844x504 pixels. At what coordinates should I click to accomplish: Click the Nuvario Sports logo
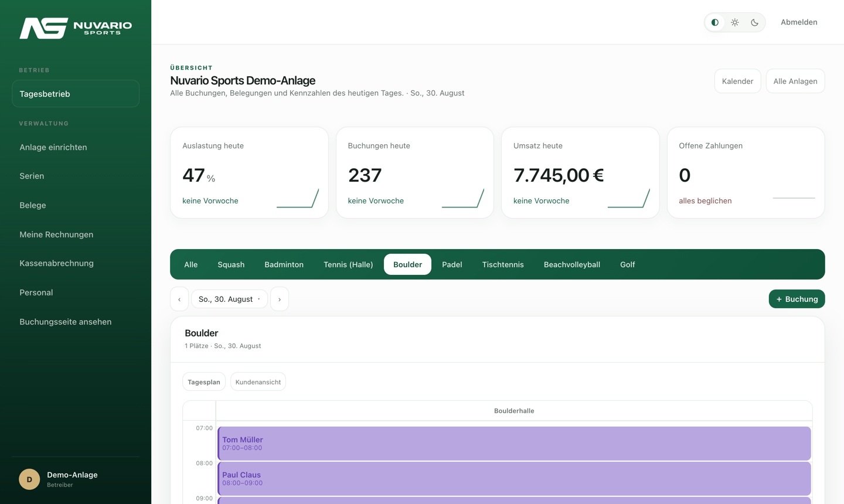pyautogui.click(x=76, y=28)
